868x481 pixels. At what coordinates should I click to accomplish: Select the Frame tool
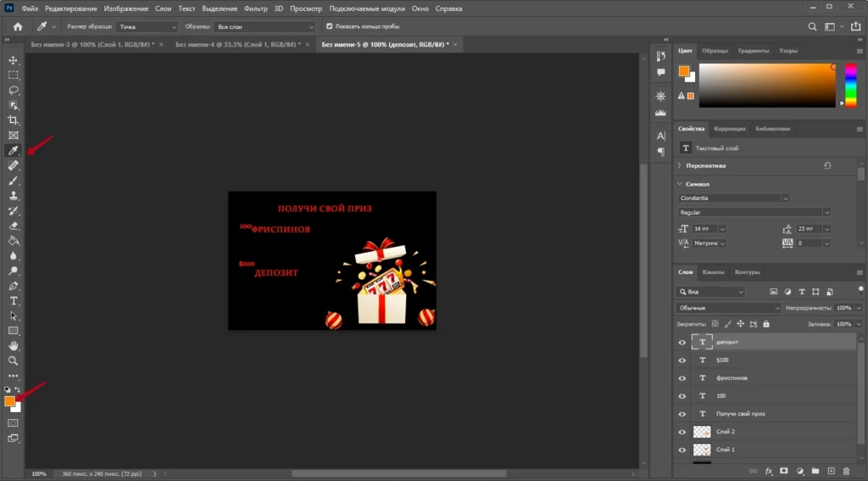pyautogui.click(x=14, y=135)
